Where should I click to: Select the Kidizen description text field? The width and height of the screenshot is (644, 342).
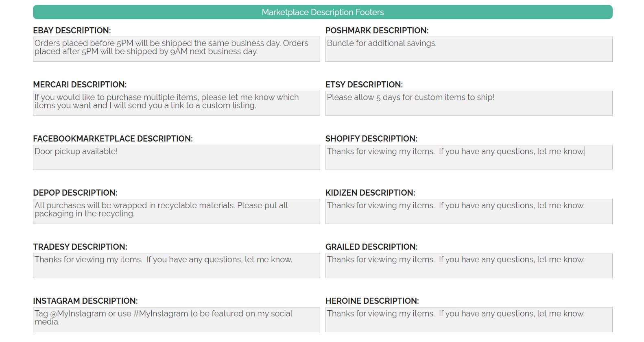click(469, 211)
